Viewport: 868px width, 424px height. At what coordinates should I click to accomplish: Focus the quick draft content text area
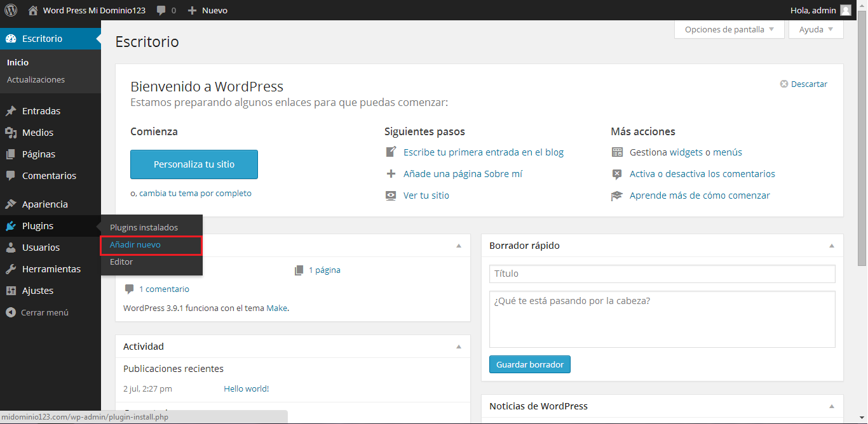click(662, 319)
